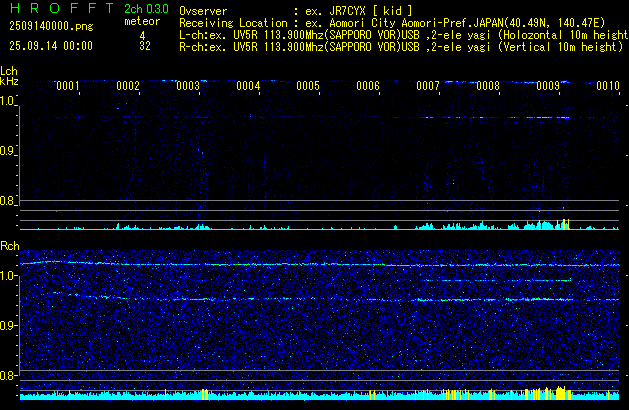629x410 pixels.
Task: Click time marker 0005
Action: pyautogui.click(x=308, y=86)
